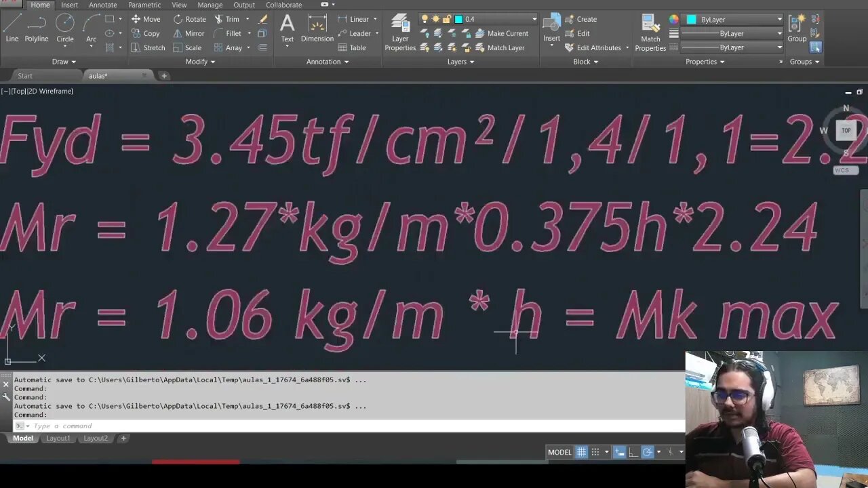
Task: Select the Polyline tool
Action: (37, 29)
